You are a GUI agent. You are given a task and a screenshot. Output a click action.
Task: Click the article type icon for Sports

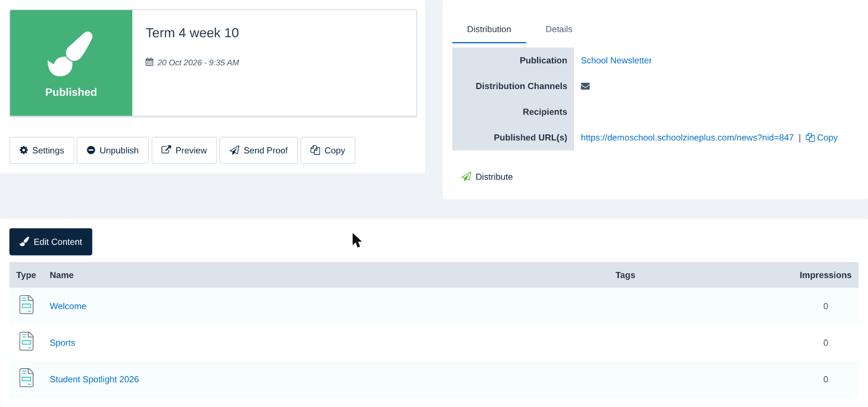click(27, 341)
